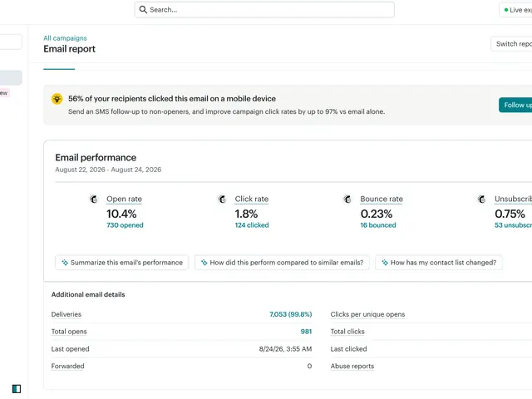The image size is (532, 399).
Task: Click the 0.23% bounce rate value
Action: (x=377, y=214)
